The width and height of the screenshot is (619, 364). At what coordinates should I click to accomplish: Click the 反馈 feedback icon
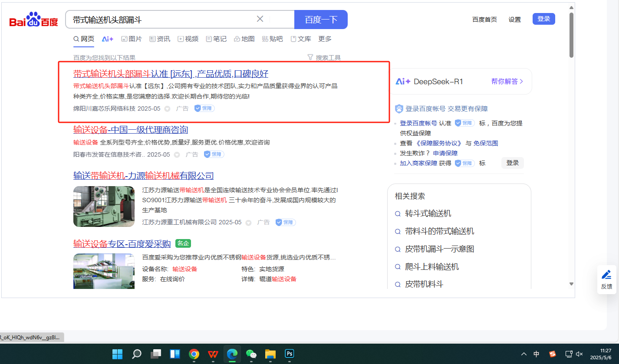pyautogui.click(x=606, y=279)
